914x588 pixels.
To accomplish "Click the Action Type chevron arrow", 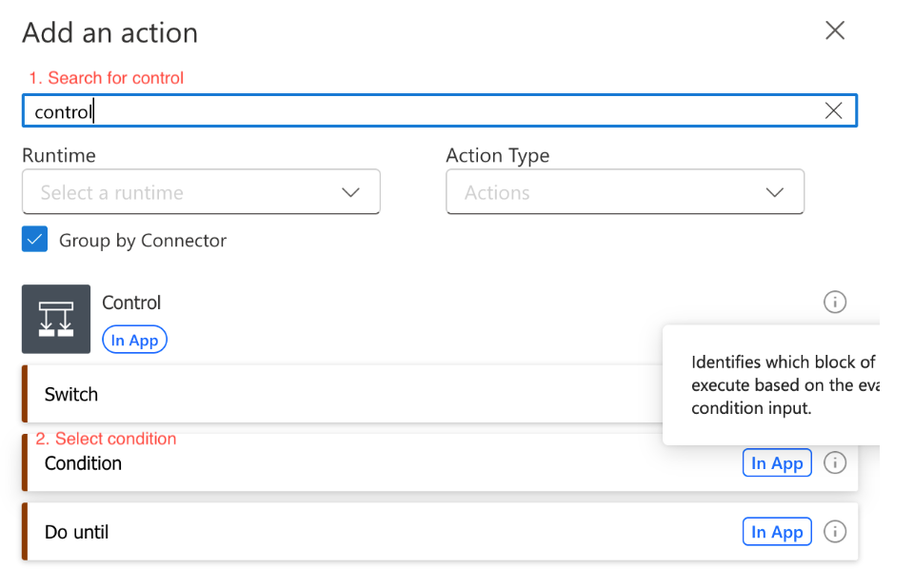I will point(774,192).
